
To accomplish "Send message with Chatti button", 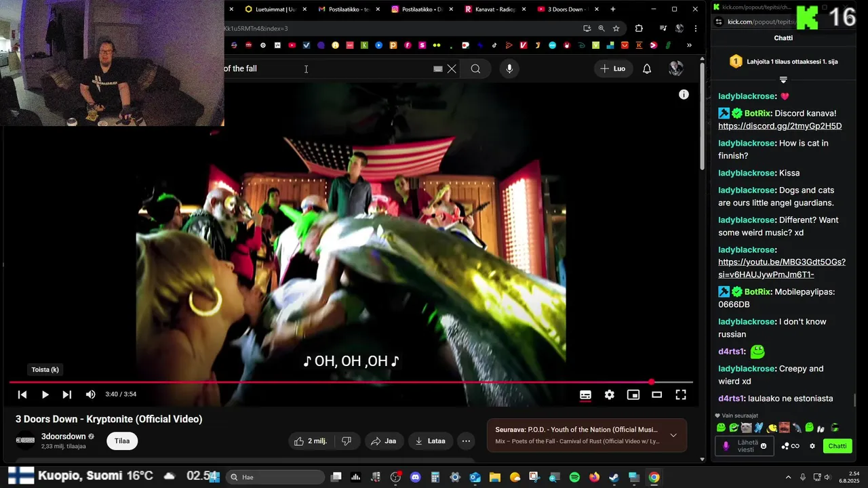I will click(x=837, y=446).
